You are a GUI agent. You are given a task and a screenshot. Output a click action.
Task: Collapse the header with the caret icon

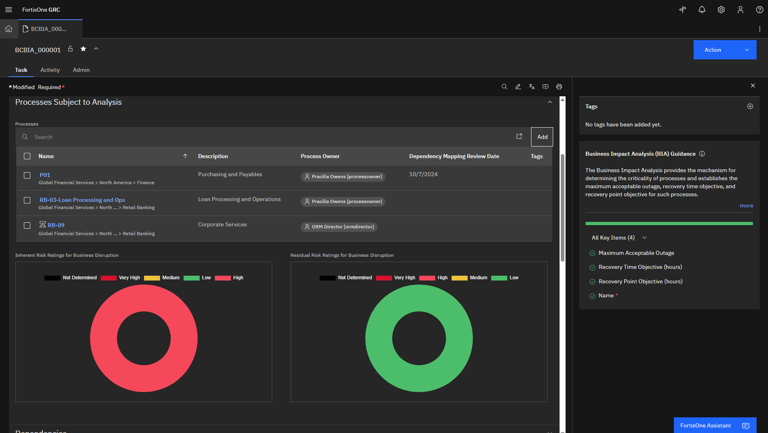[x=96, y=49]
